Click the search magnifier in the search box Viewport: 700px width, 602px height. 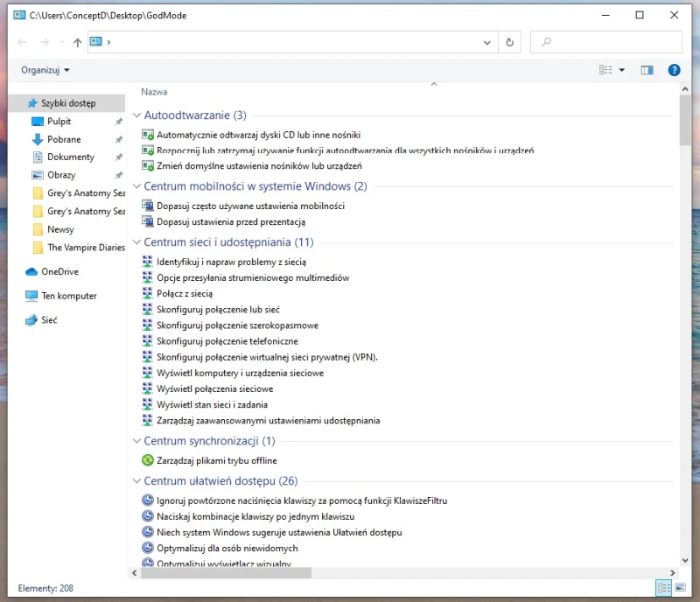pyautogui.click(x=545, y=41)
